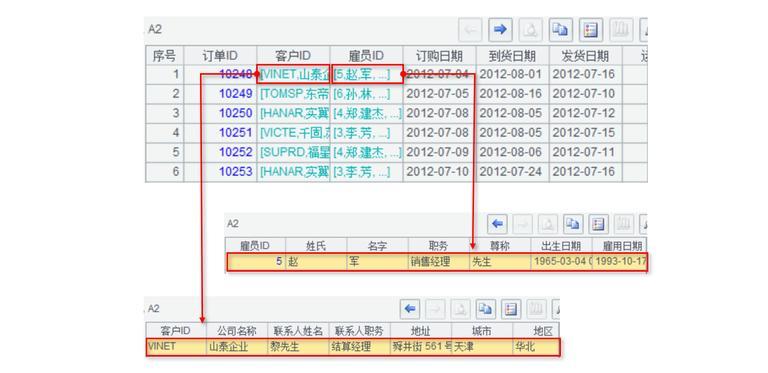This screenshot has height=373, width=768.
Task: Click the copy icon in customer panel toolbar
Action: point(485,309)
